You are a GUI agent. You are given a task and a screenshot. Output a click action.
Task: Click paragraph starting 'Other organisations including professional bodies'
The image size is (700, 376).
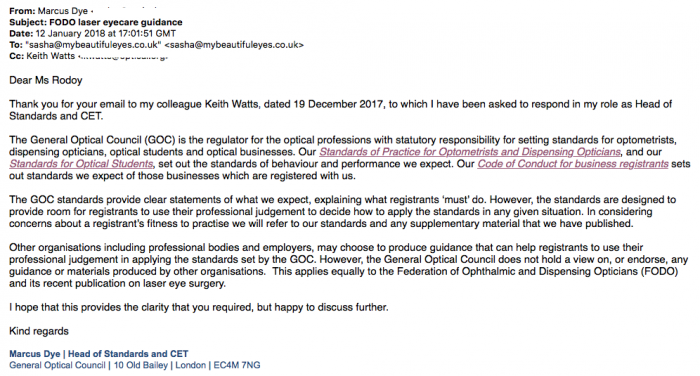coord(348,266)
